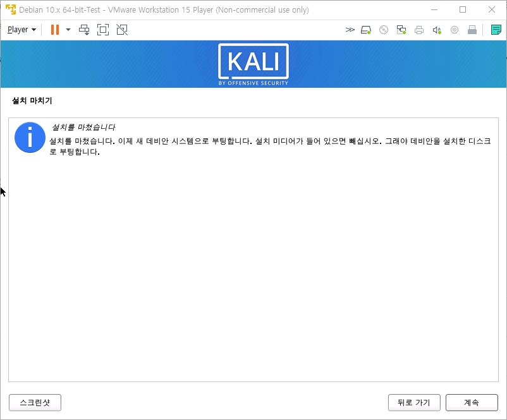507x420 pixels.
Task: Open the printer device icon
Action: point(419,30)
